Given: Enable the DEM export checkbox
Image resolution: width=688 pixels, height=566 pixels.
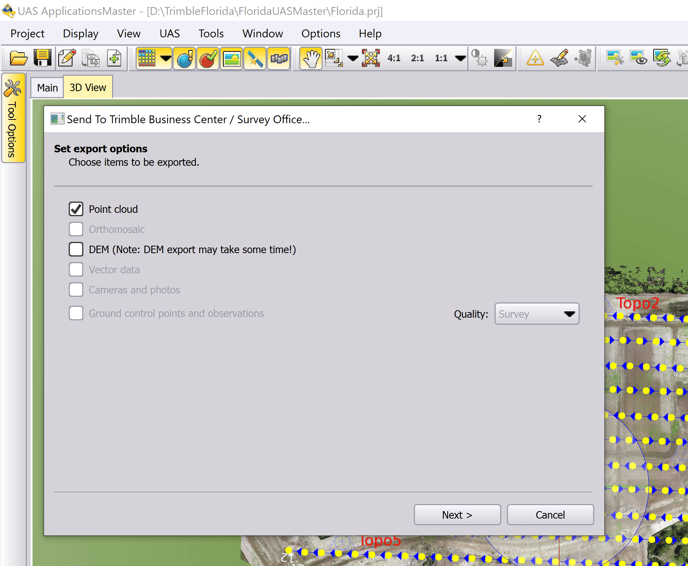Looking at the screenshot, I should tap(76, 249).
